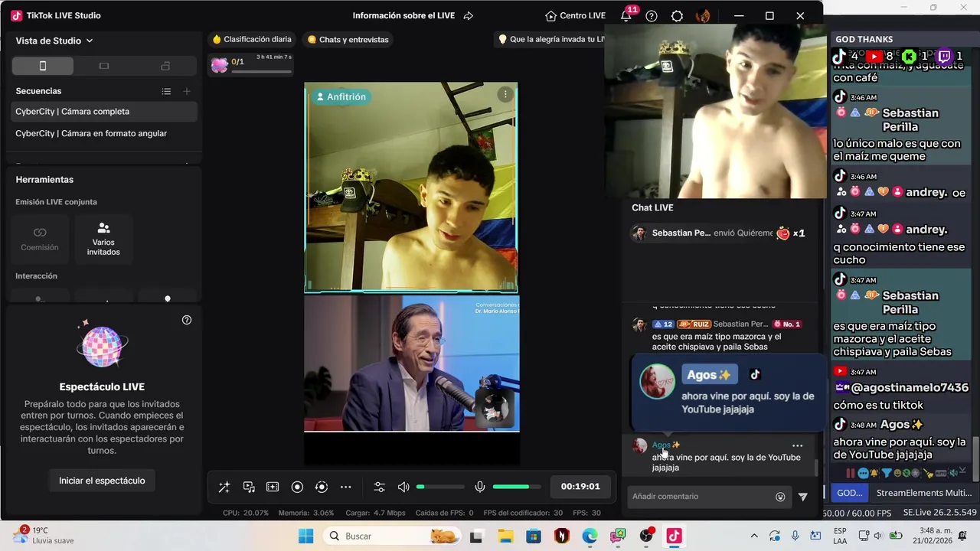Open the notifications bell with 11 badge

click(x=626, y=15)
